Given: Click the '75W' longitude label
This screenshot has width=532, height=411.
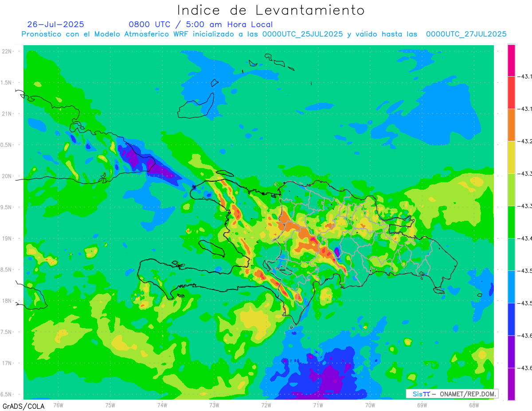Looking at the screenshot, I should [x=110, y=405].
